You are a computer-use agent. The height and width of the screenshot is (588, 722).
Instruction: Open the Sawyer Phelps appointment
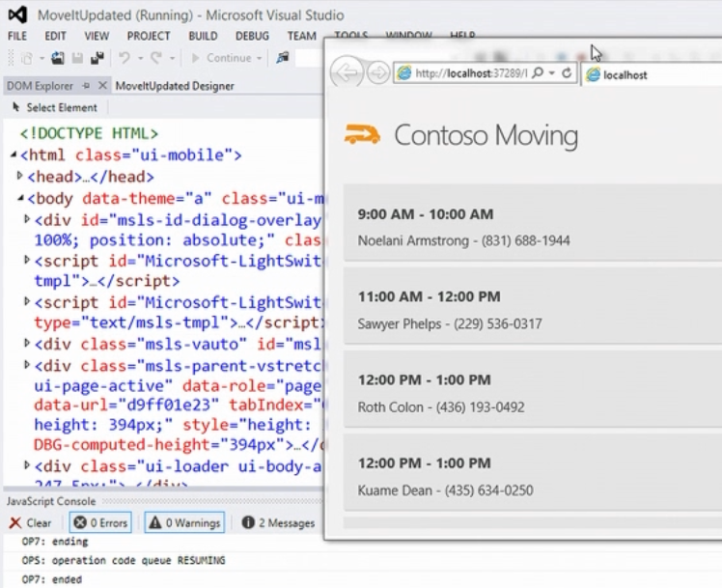tap(533, 305)
